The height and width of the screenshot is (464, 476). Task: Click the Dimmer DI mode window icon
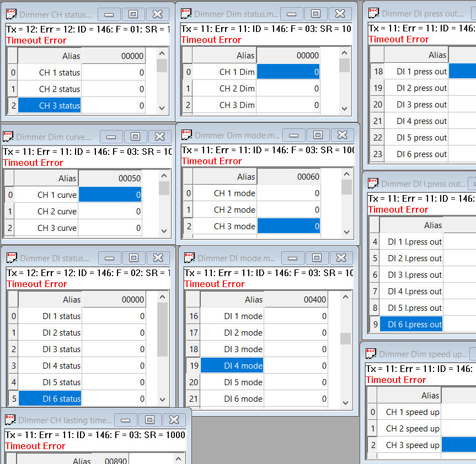(189, 258)
